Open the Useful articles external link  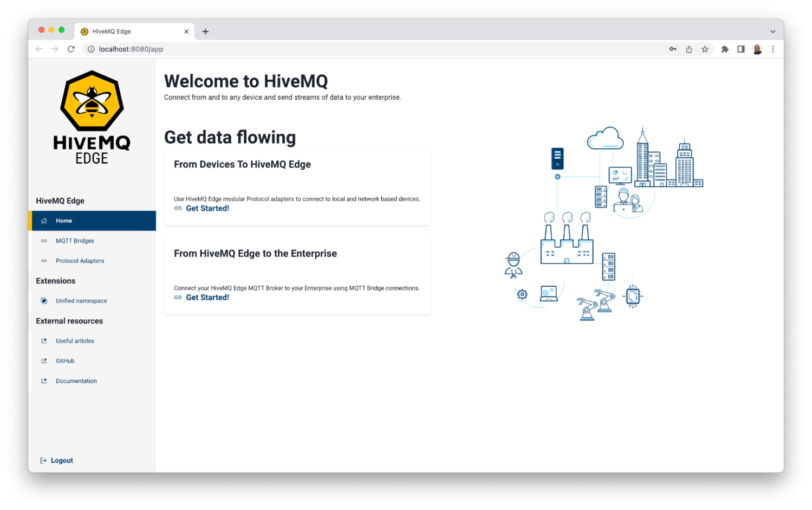click(75, 341)
